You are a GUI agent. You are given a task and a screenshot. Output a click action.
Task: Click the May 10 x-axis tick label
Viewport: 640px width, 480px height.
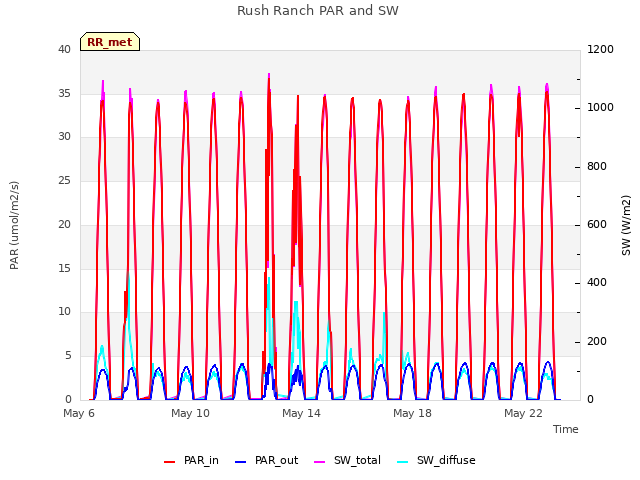pyautogui.click(x=190, y=413)
